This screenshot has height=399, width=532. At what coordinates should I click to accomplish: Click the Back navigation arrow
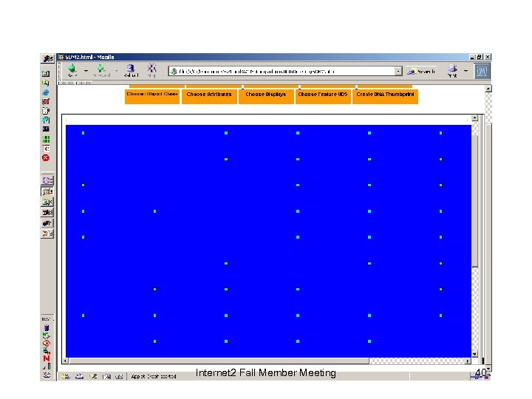72,70
